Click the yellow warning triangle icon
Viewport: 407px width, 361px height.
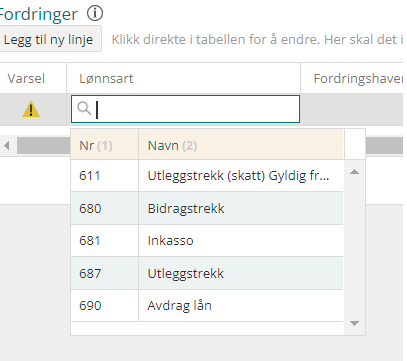(31, 109)
